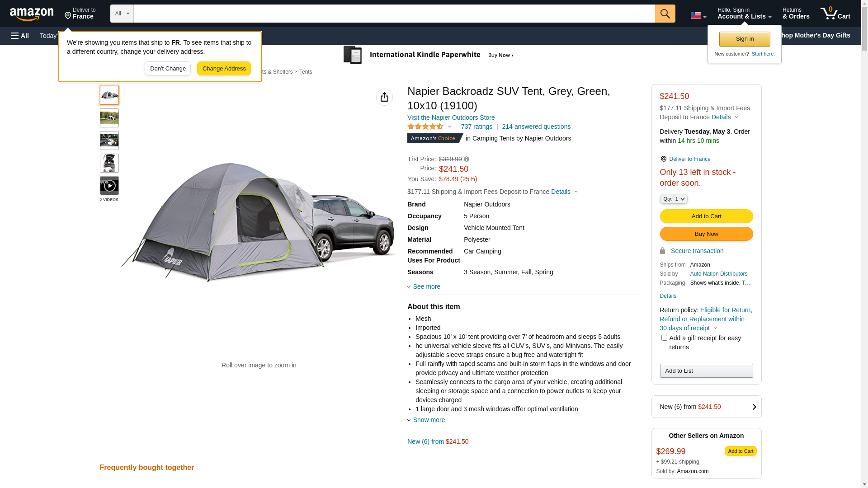Click the Add to Cart button
The width and height of the screenshot is (868, 488).
706,216
